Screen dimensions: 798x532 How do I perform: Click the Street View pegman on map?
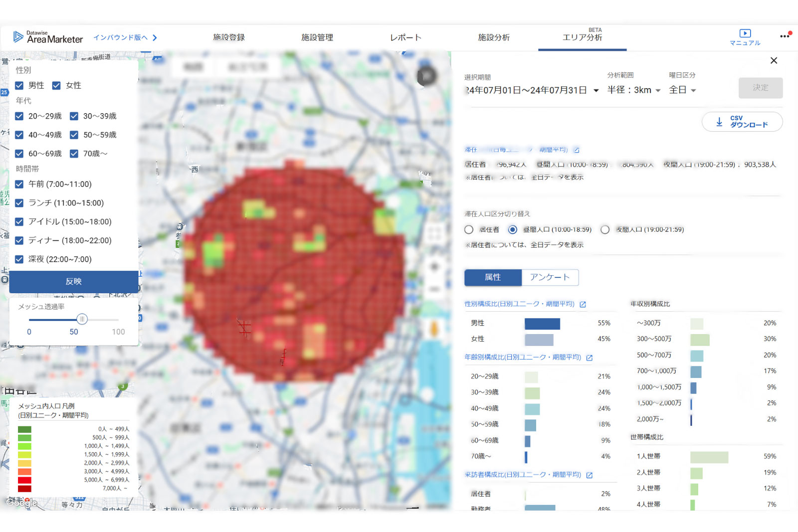point(434,329)
